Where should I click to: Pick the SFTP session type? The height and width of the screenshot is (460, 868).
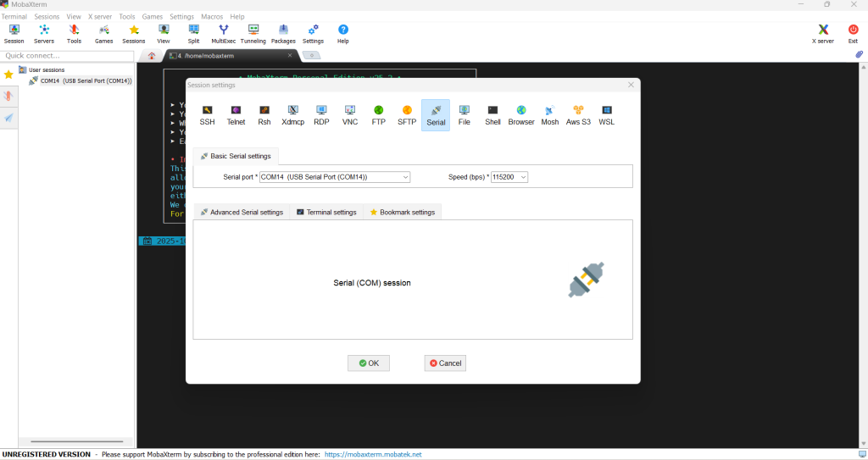pyautogui.click(x=407, y=114)
